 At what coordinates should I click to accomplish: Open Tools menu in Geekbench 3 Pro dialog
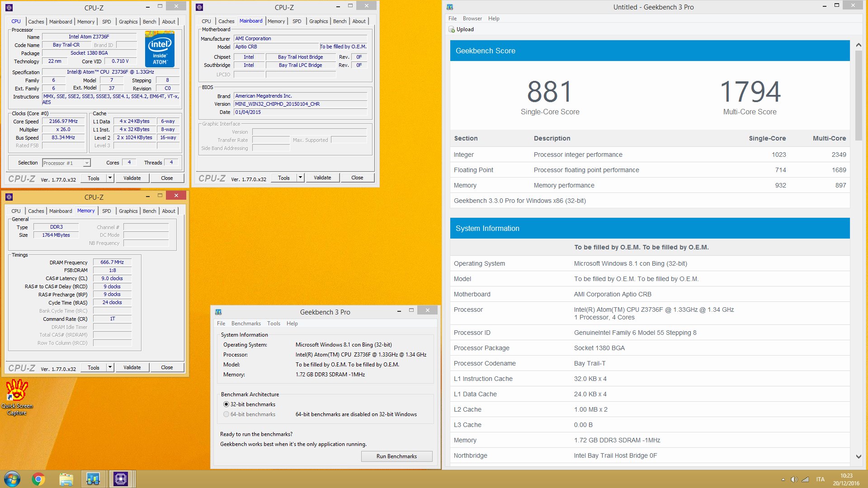274,324
